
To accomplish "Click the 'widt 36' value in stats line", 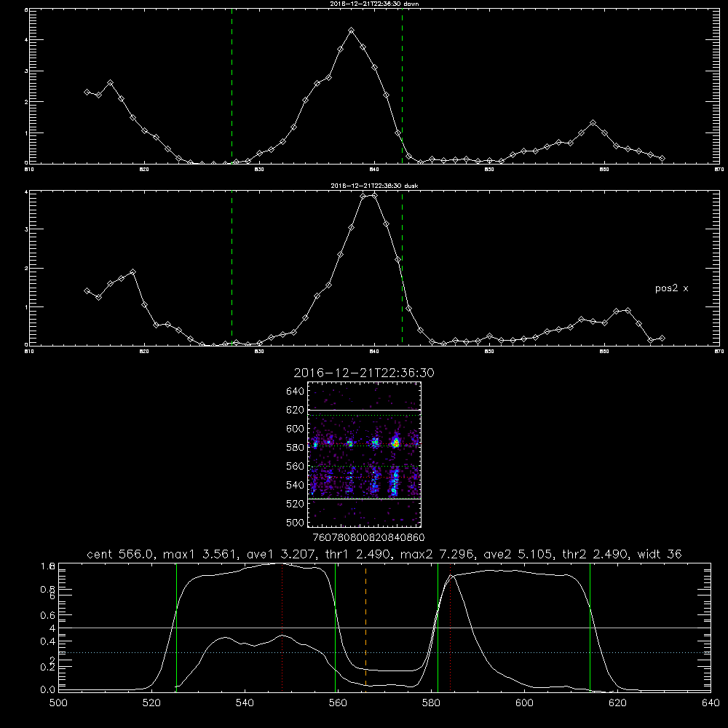I will coord(660,554).
